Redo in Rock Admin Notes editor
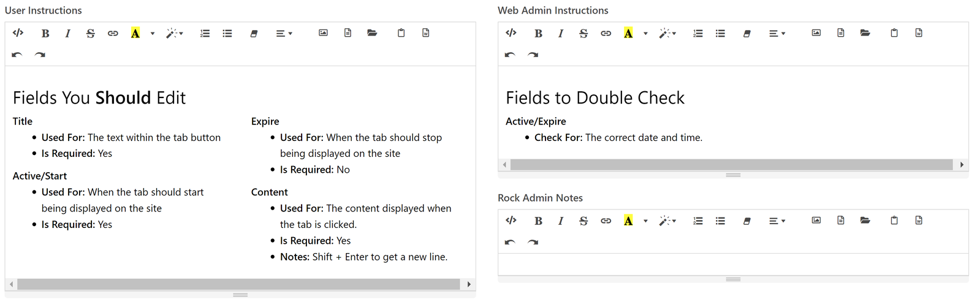 [x=533, y=242]
